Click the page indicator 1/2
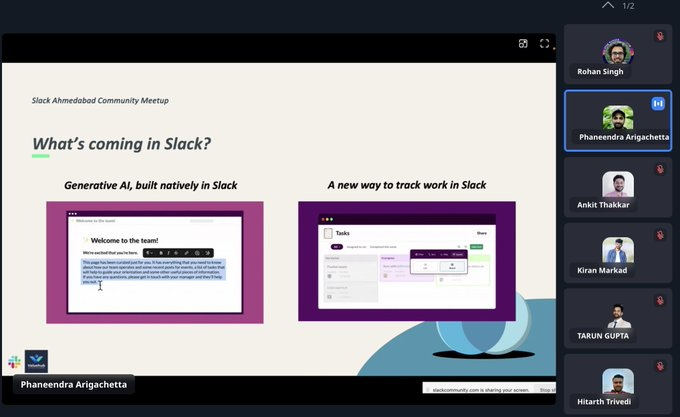 628,6
